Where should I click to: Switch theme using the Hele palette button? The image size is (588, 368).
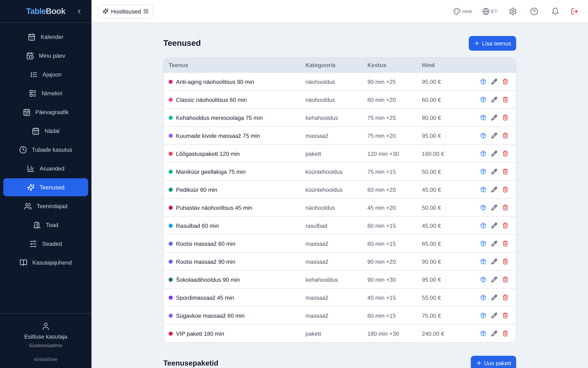[463, 11]
